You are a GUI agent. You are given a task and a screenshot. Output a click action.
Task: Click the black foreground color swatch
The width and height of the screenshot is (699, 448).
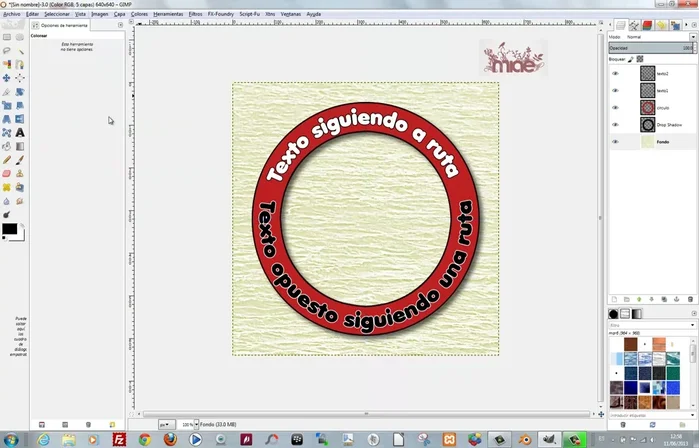[x=9, y=229]
